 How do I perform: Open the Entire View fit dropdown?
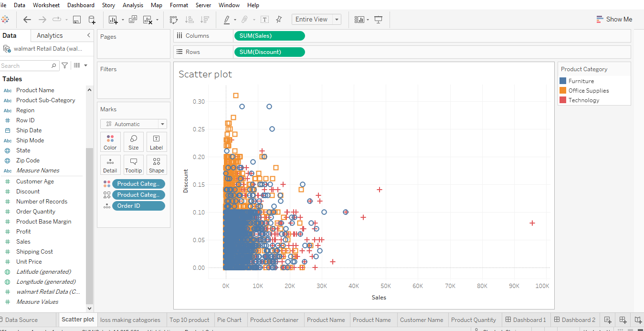336,19
